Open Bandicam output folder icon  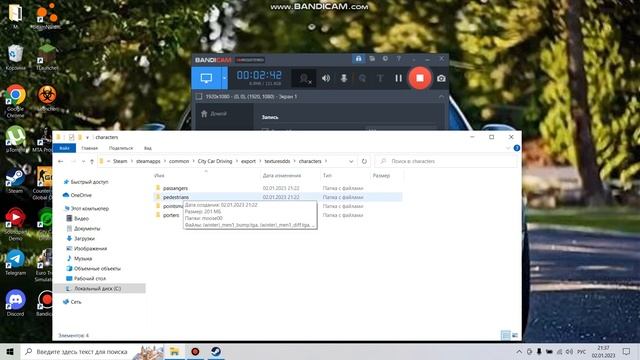point(372,59)
